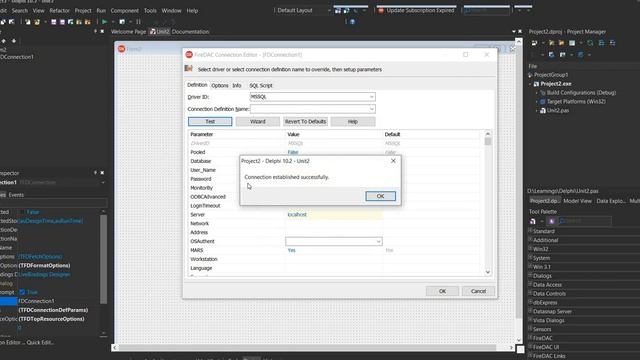Open the Tools menu
640x360 pixels.
pos(150,11)
